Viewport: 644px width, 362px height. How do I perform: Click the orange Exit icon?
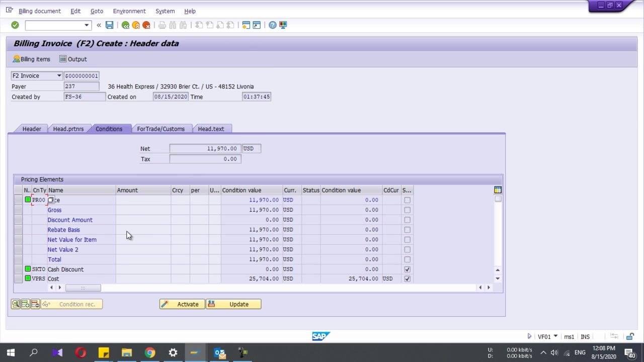[136, 25]
